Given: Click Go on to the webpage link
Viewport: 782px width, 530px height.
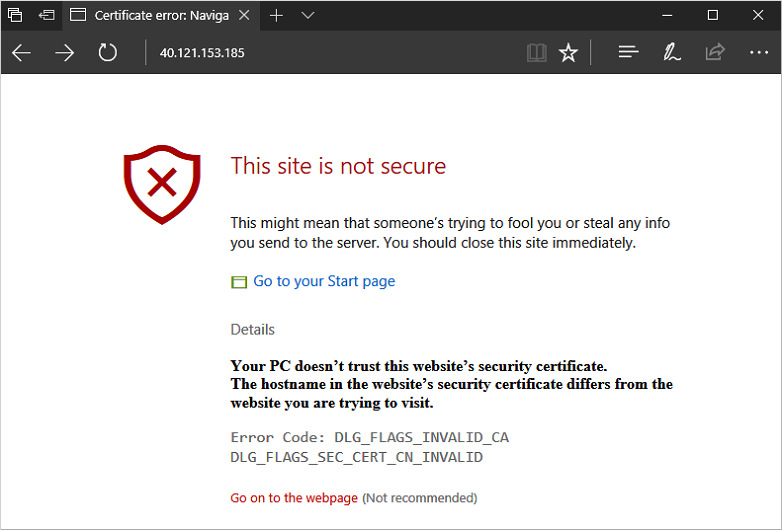Looking at the screenshot, I should point(294,498).
